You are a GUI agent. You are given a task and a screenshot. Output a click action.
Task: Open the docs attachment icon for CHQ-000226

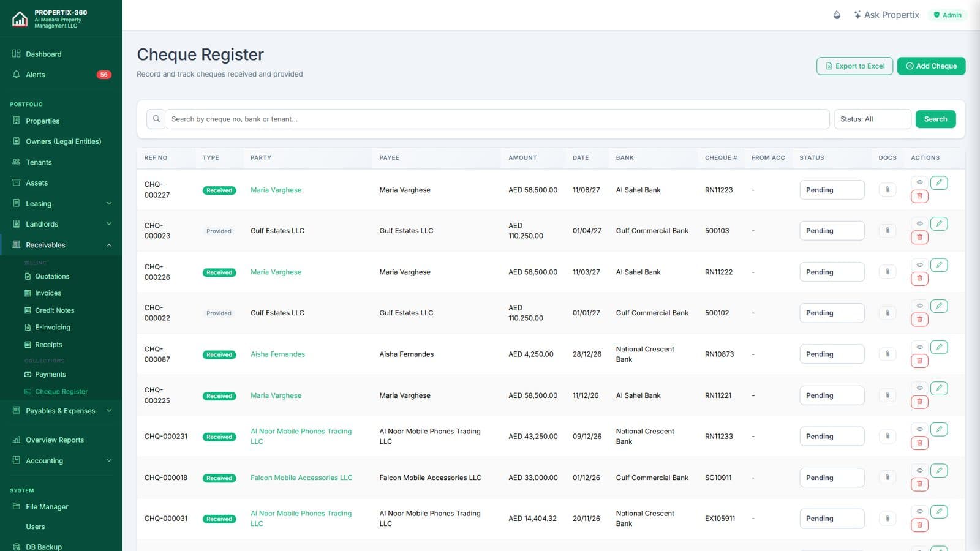click(888, 271)
